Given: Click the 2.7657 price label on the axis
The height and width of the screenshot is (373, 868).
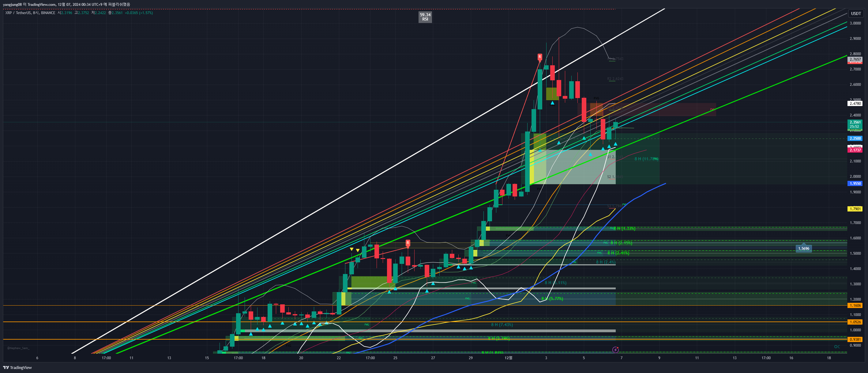Looking at the screenshot, I should coord(855,59).
